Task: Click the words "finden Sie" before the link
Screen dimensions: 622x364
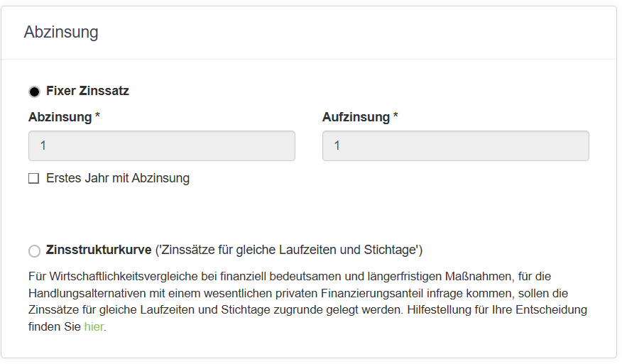Action: pyautogui.click(x=55, y=327)
